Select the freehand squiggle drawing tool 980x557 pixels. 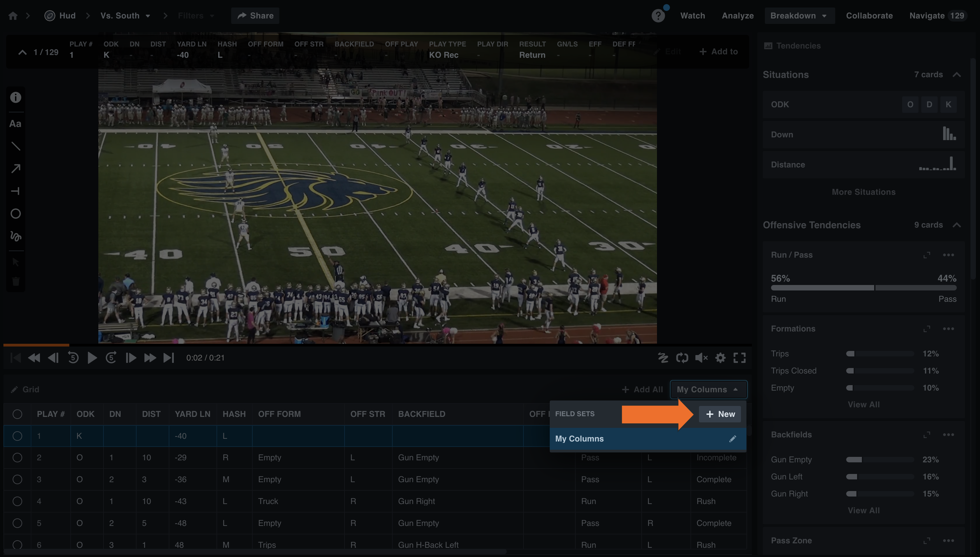pyautogui.click(x=16, y=236)
